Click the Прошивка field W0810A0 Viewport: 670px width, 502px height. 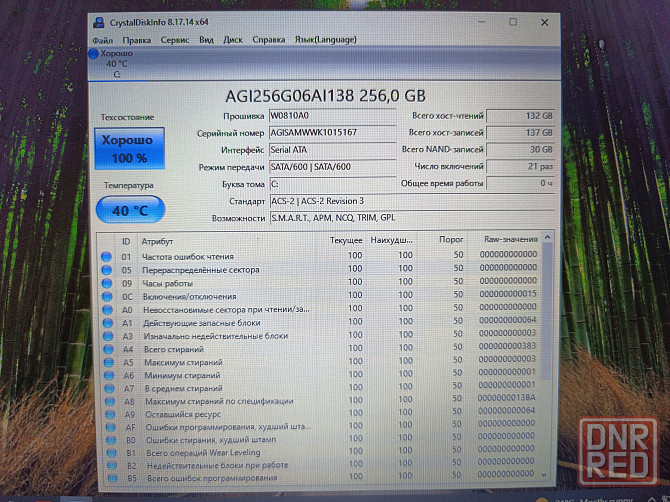pos(332,116)
